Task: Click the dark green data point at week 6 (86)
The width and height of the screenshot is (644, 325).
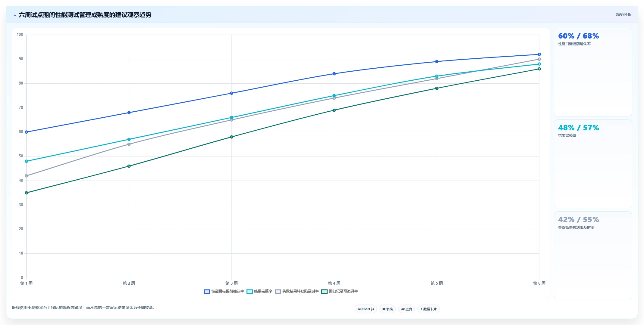Action: coord(539,69)
